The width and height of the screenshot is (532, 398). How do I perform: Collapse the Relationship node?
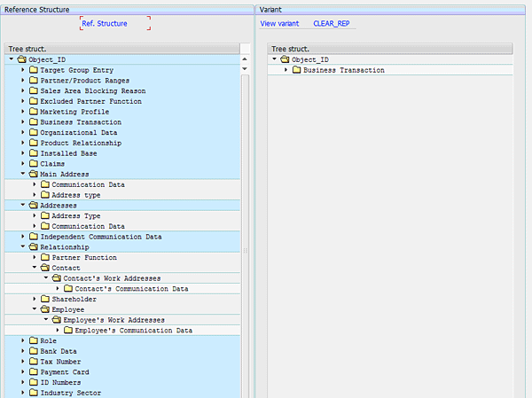(23, 246)
